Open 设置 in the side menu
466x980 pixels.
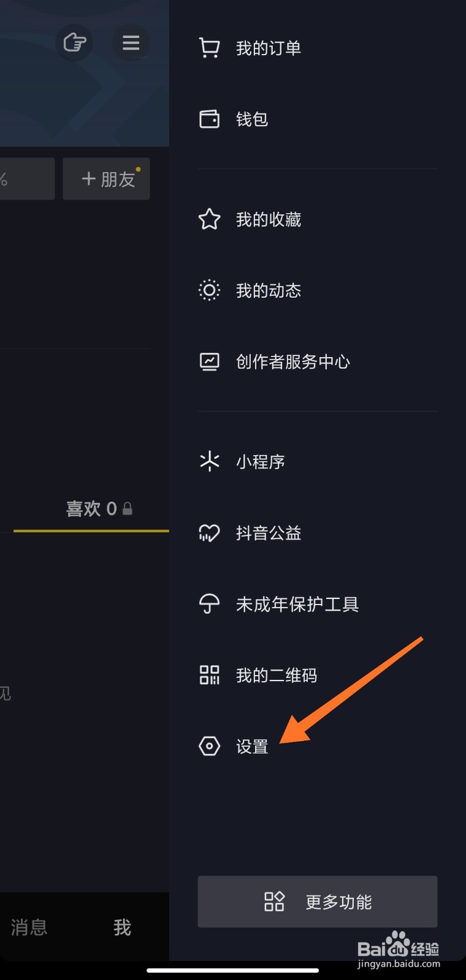point(252,746)
